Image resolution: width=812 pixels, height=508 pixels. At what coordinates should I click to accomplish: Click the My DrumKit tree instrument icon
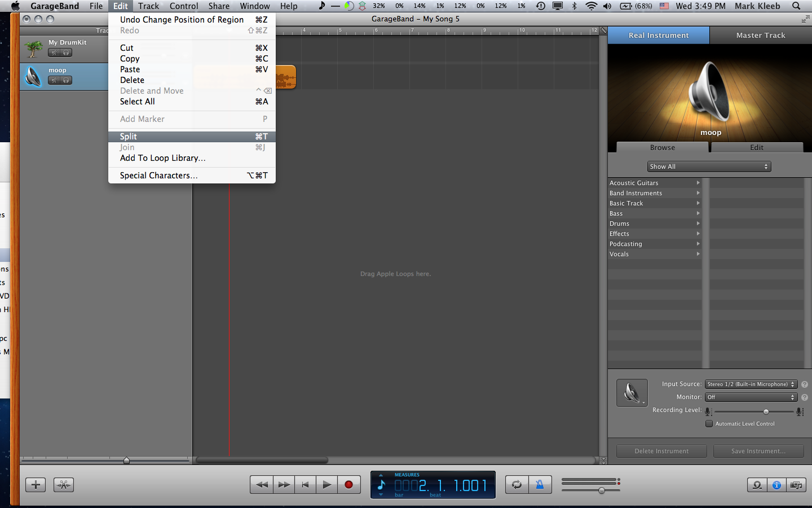pos(34,49)
